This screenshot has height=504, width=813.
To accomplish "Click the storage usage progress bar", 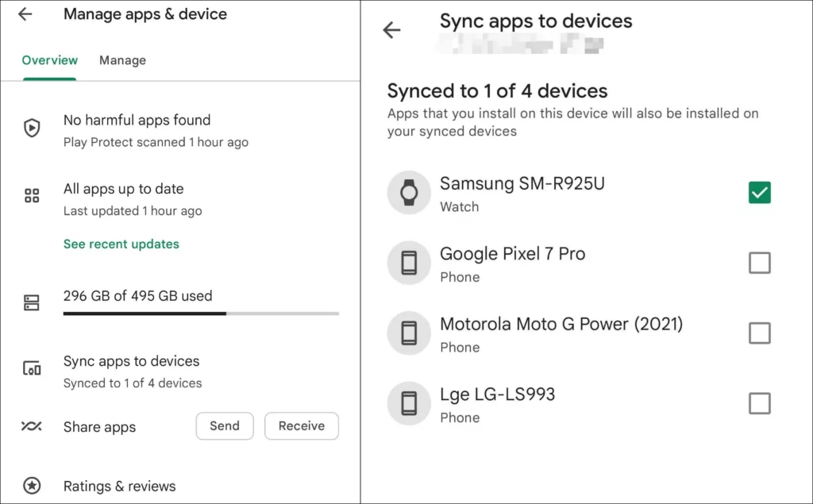I will pyautogui.click(x=201, y=314).
